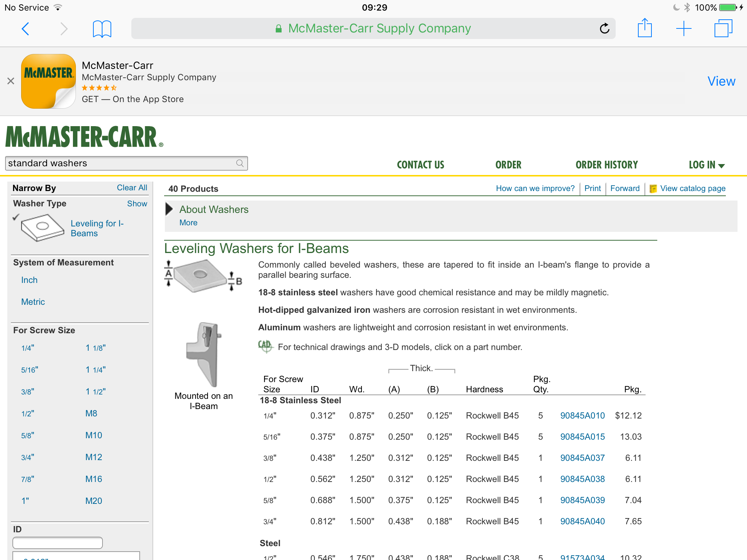Reload the page with refresh icon
This screenshot has width=747, height=560.
[604, 28]
